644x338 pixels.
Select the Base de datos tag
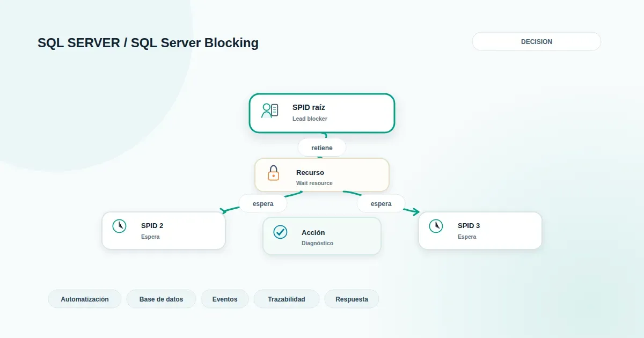pos(161,299)
